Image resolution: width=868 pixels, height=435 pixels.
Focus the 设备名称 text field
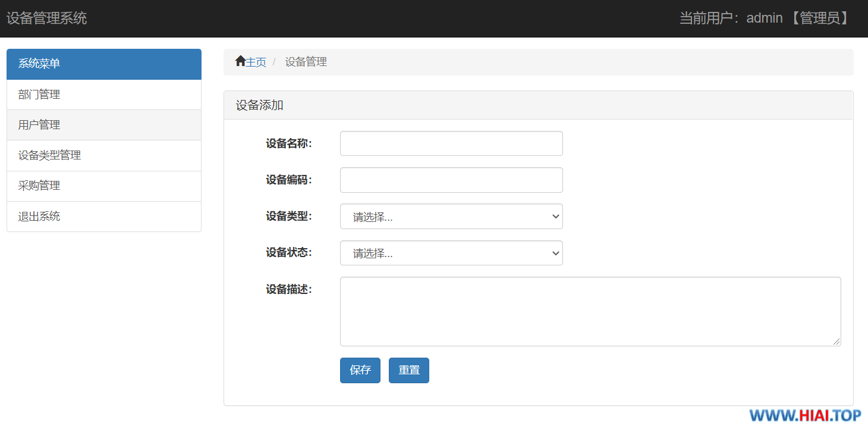point(451,143)
